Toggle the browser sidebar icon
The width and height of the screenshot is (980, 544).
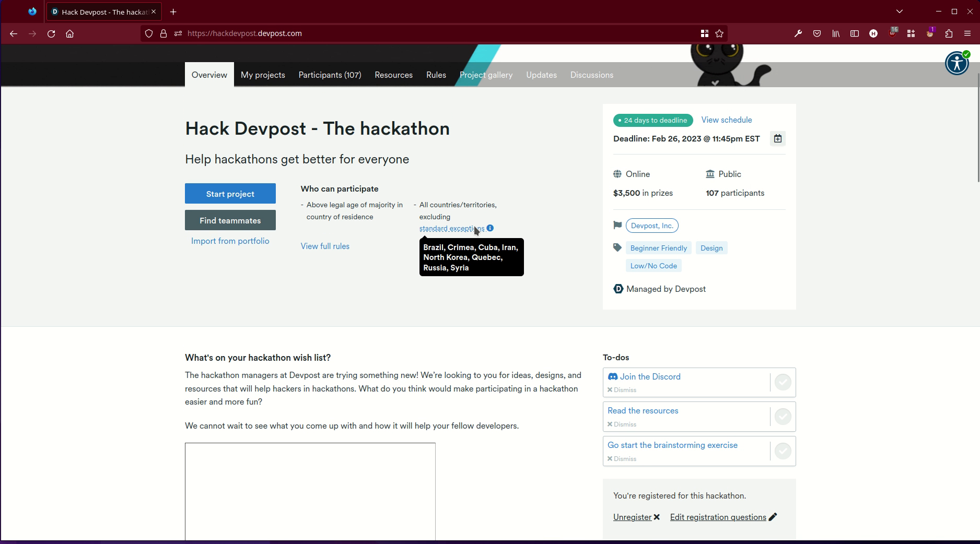[855, 33]
